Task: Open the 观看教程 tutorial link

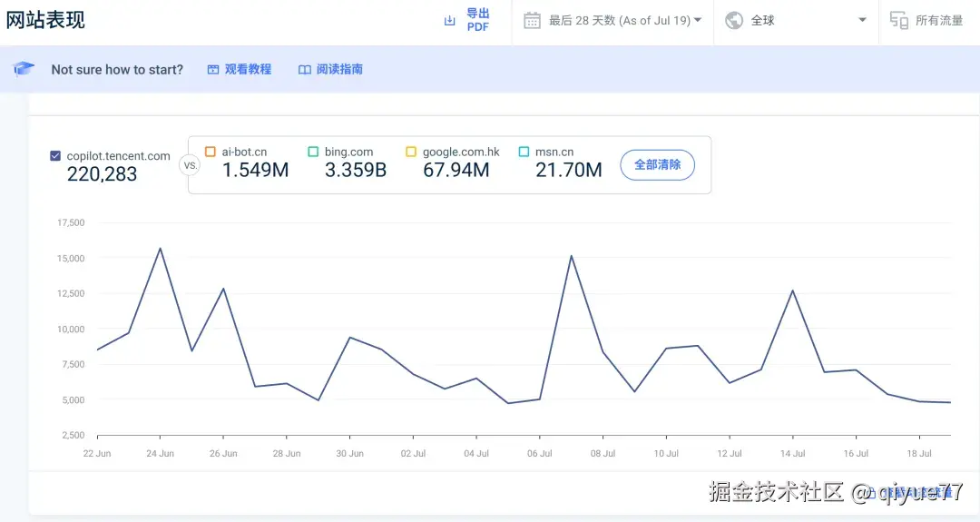Action: (x=248, y=69)
